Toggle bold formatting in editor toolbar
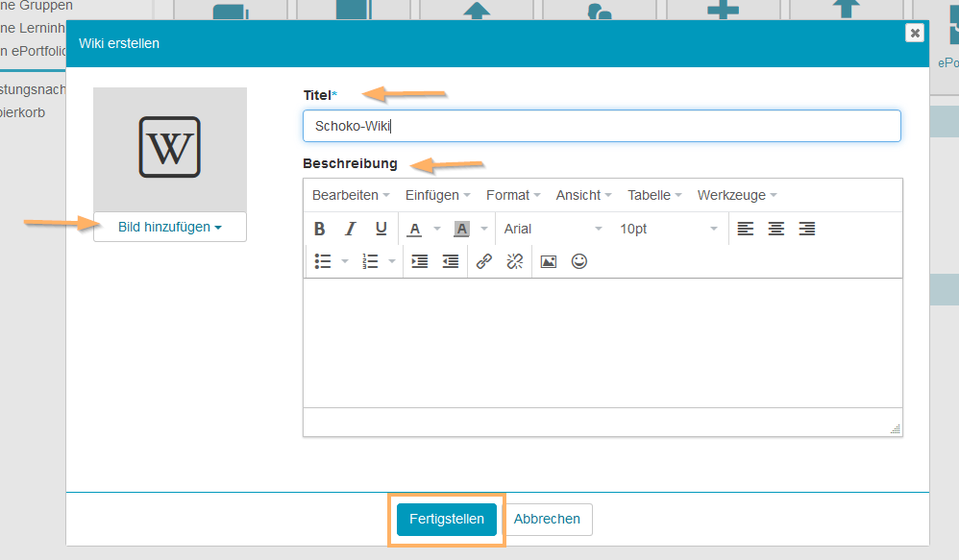The width and height of the screenshot is (959, 560). click(x=320, y=229)
